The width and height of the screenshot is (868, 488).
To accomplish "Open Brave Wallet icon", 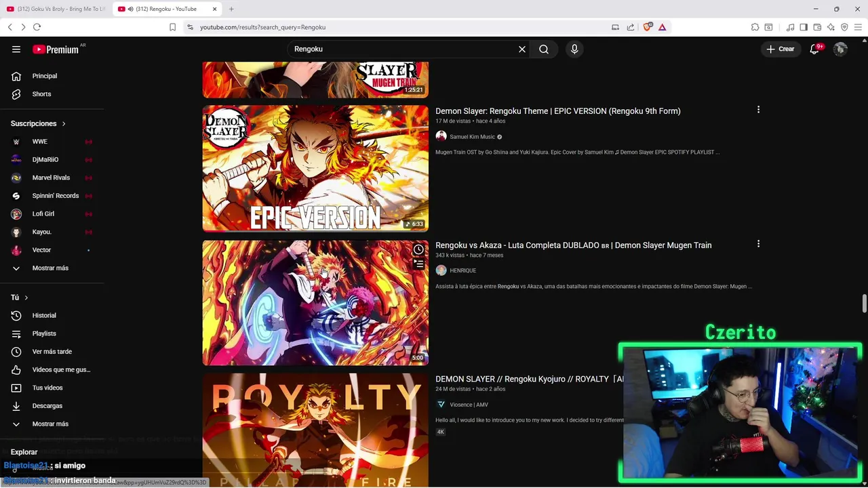I will click(817, 27).
